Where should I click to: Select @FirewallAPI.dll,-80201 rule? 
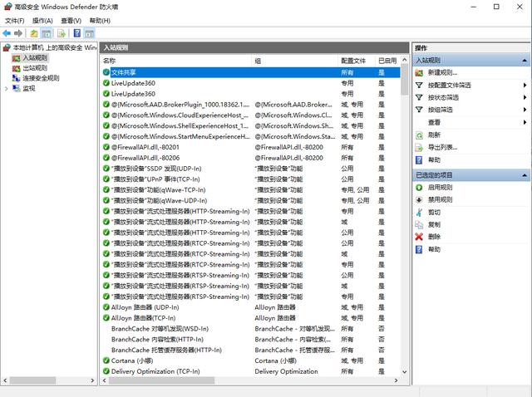[x=251, y=147]
